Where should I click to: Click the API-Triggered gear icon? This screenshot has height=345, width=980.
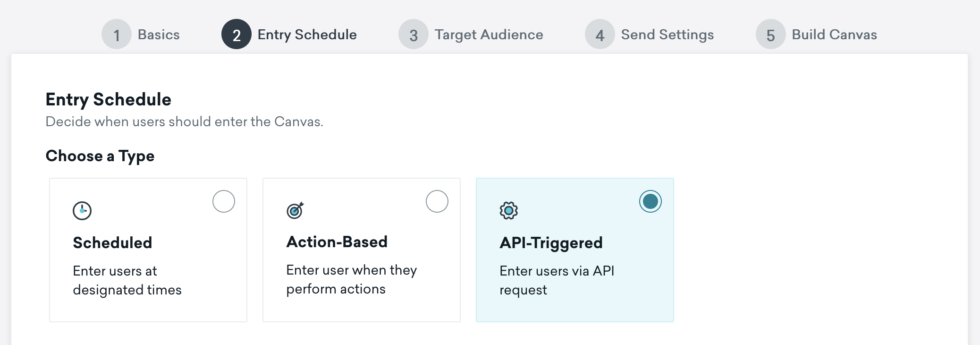point(508,210)
